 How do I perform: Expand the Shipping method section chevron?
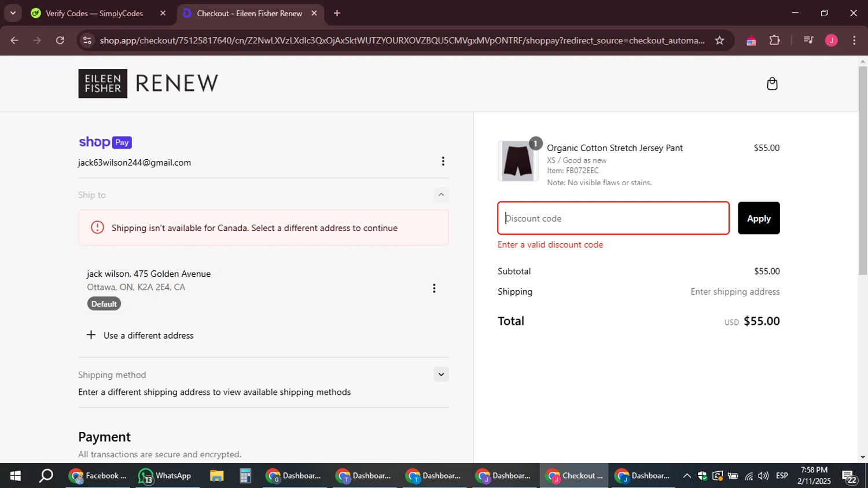point(441,374)
